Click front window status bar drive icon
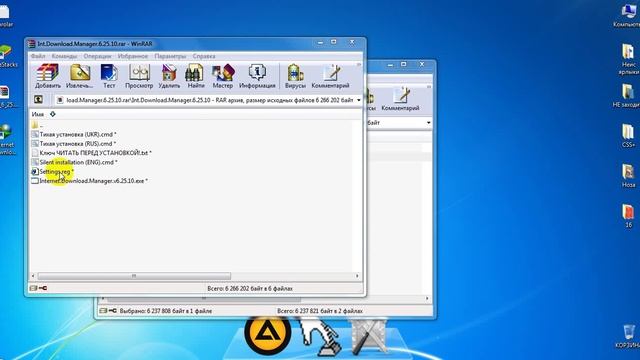Image resolution: width=640 pixels, height=360 pixels. (x=34, y=288)
